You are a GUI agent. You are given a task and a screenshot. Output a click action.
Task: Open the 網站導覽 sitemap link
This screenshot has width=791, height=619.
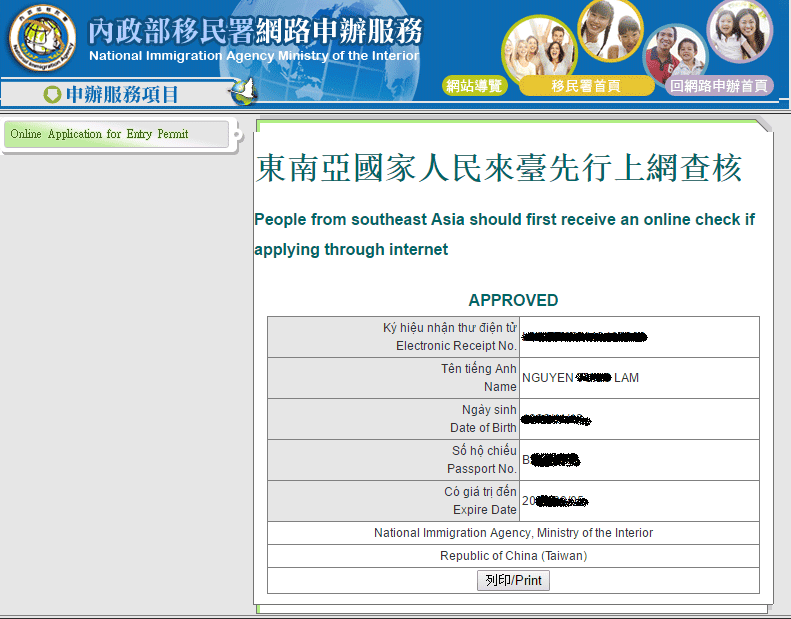pos(474,86)
